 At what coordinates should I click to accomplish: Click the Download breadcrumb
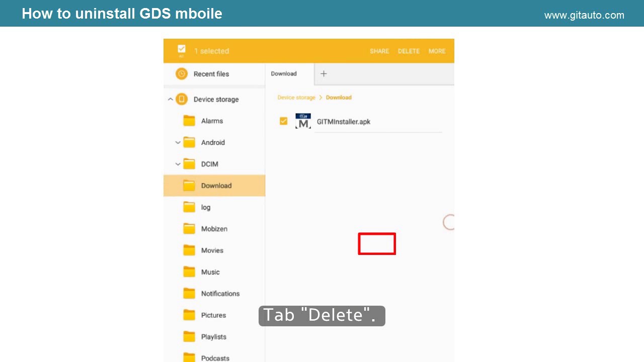(x=339, y=98)
